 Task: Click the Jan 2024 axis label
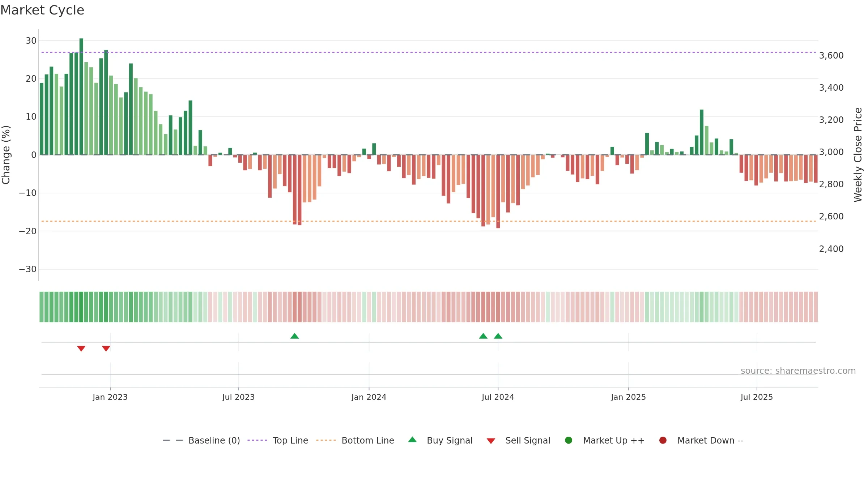369,397
